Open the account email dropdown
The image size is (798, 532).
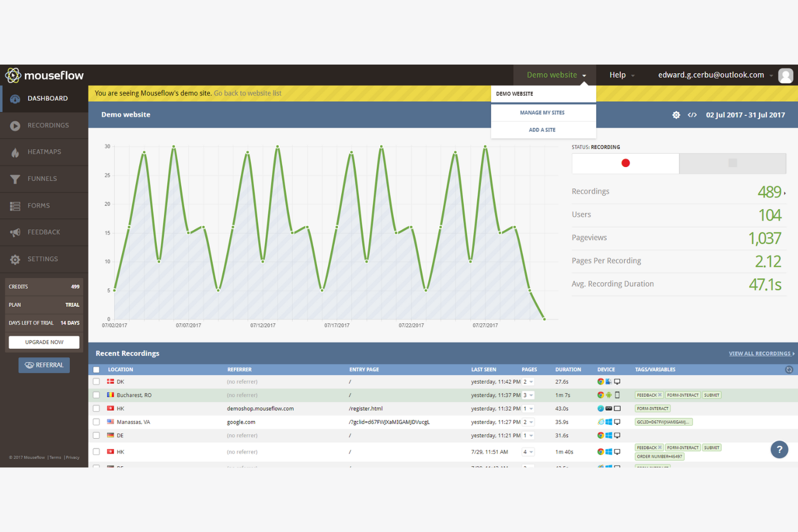[716, 75]
